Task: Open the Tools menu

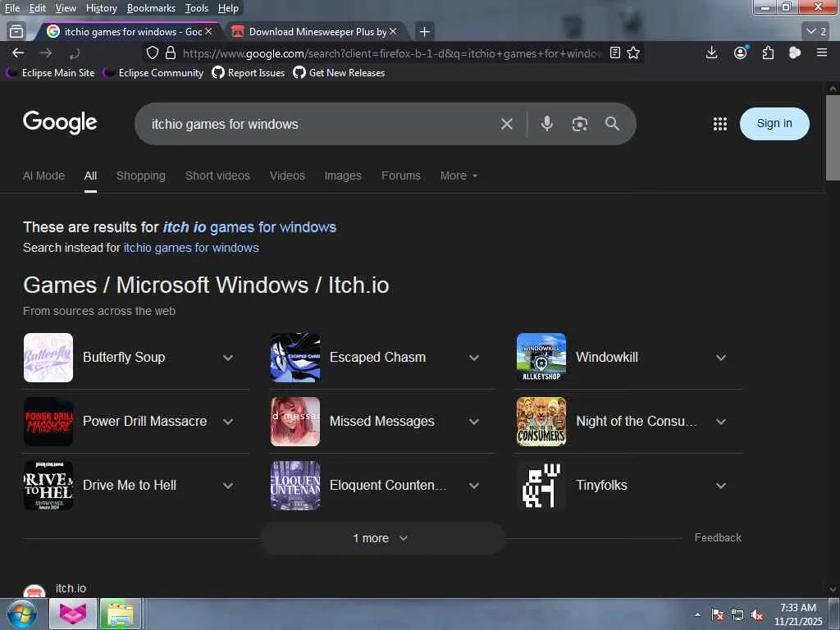Action: (197, 8)
